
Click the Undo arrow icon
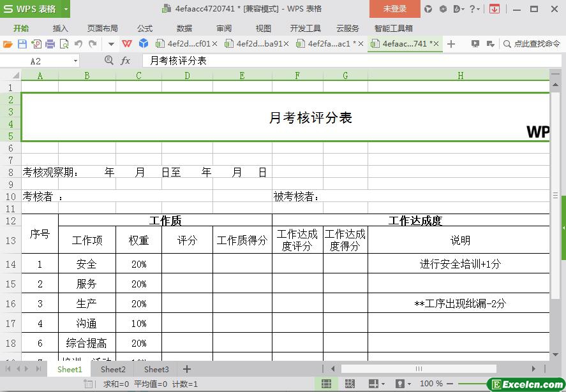[78, 44]
